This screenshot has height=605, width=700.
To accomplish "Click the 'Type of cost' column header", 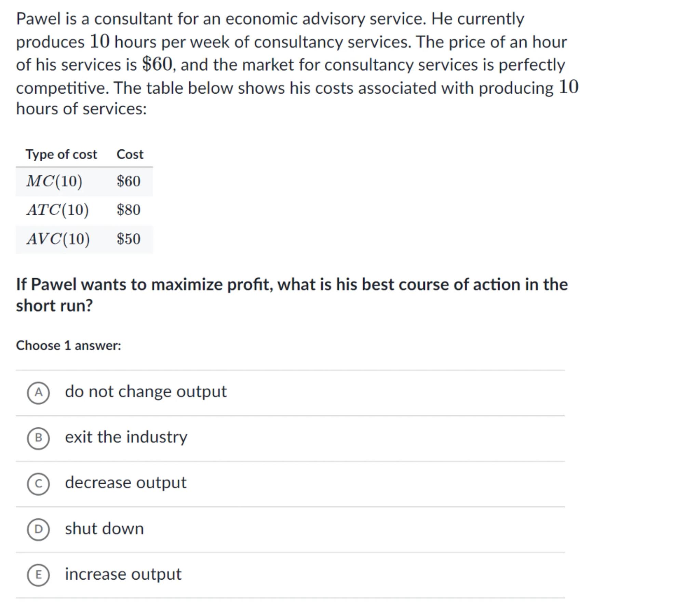I will point(62,154).
